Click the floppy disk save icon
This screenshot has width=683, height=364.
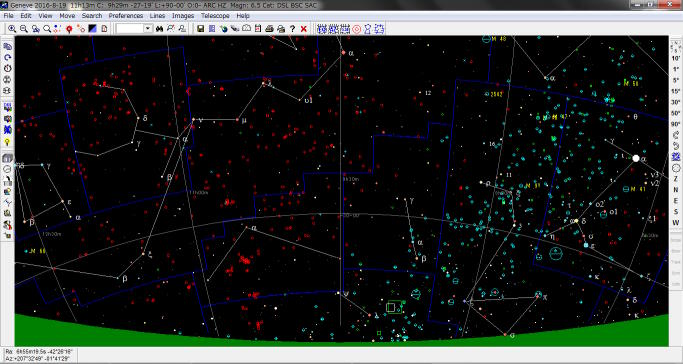coord(200,29)
